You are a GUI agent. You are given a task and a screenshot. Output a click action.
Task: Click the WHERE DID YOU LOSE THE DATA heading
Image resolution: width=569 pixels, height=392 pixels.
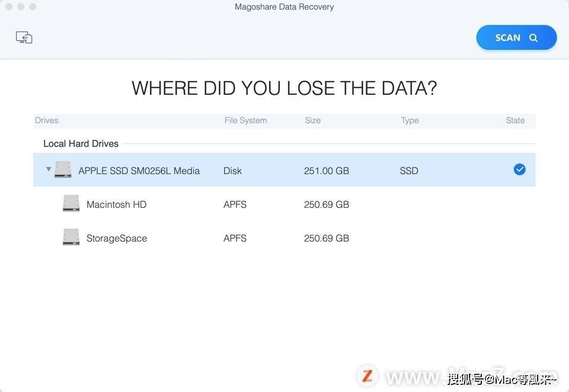click(x=284, y=88)
